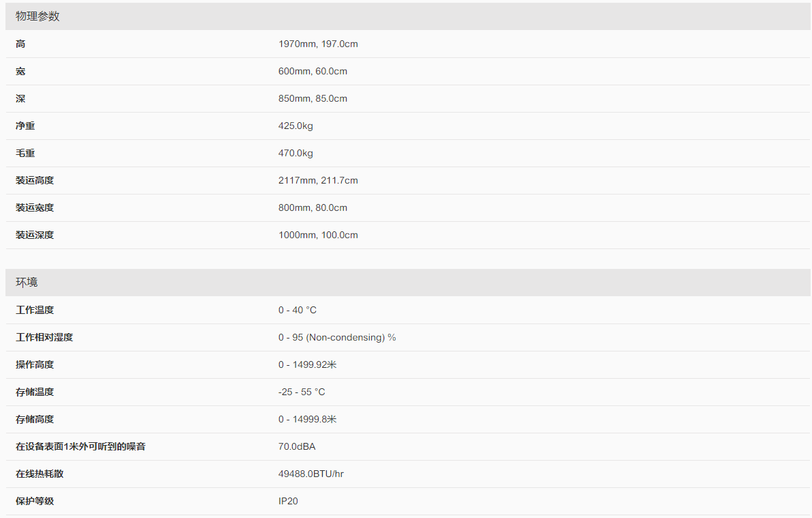The image size is (812, 518).
Task: Click the 环境 section header
Action: coord(27,283)
